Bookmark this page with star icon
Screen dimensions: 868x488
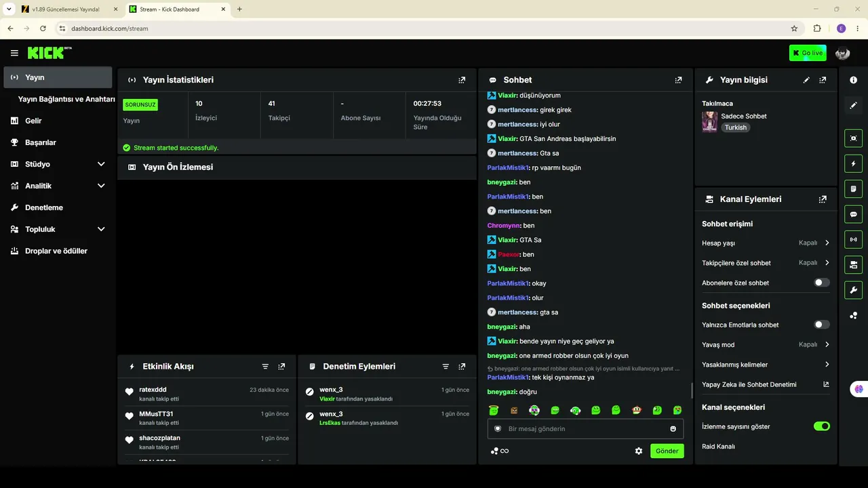(794, 28)
